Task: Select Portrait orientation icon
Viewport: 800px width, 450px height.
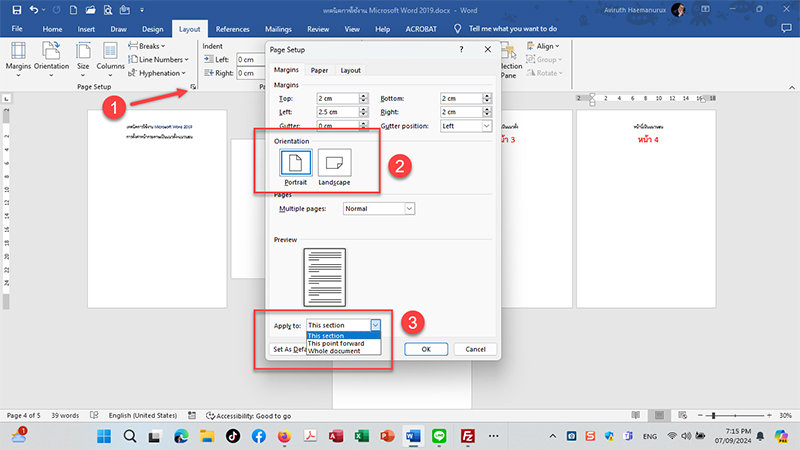Action: click(x=296, y=163)
